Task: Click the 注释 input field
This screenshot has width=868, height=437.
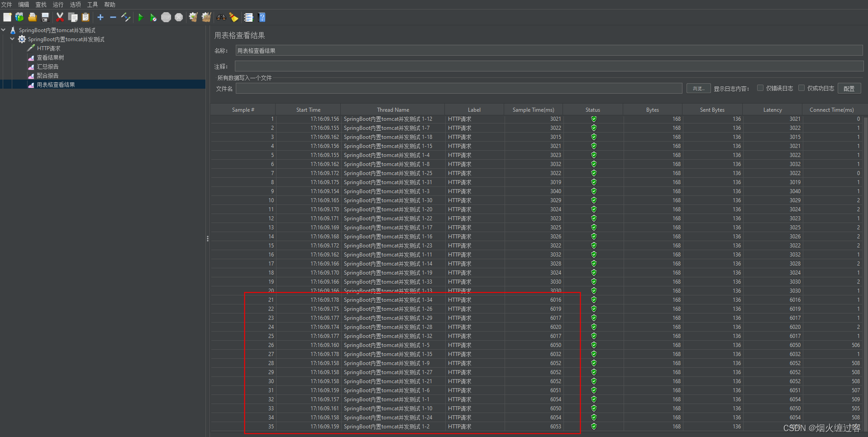Action: point(549,66)
